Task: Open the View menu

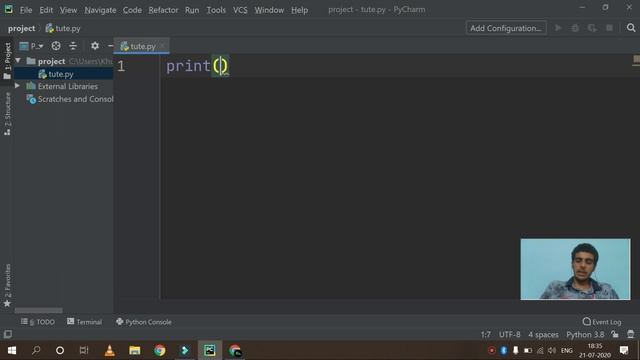Action: tap(68, 10)
